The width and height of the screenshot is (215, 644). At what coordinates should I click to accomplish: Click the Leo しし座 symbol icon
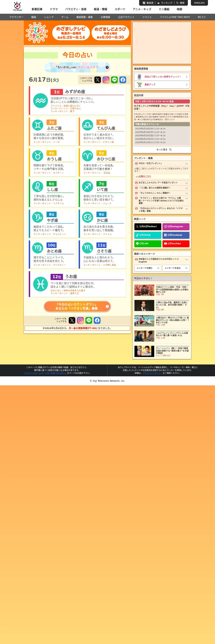coord(38,187)
